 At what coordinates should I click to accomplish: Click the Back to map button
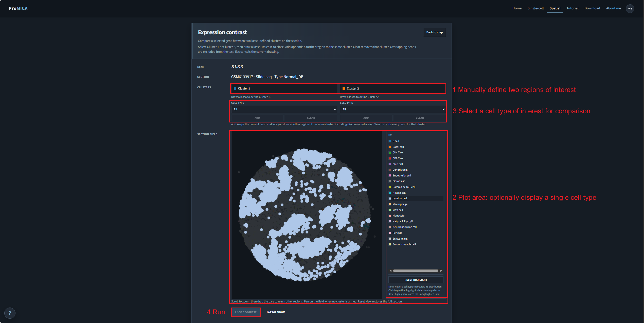tap(434, 32)
